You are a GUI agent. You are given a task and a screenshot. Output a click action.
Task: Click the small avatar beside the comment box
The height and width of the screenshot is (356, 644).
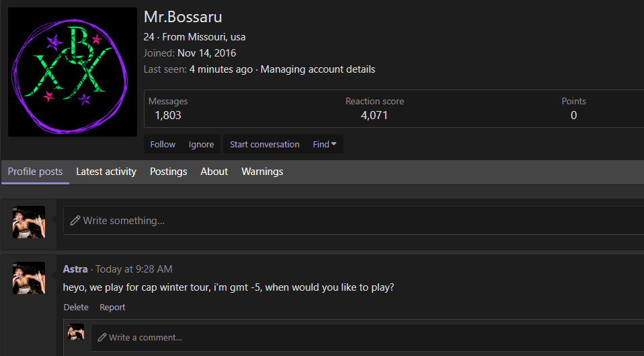coord(76,332)
